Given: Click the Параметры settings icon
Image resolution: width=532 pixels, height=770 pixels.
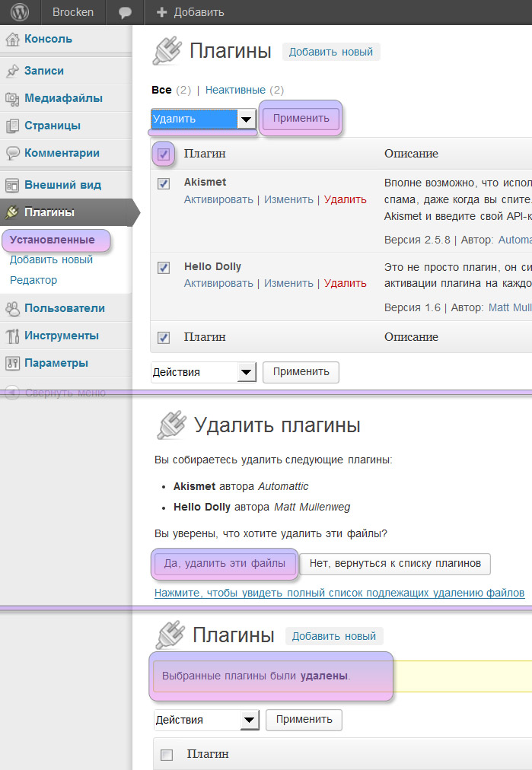Looking at the screenshot, I should click(12, 364).
